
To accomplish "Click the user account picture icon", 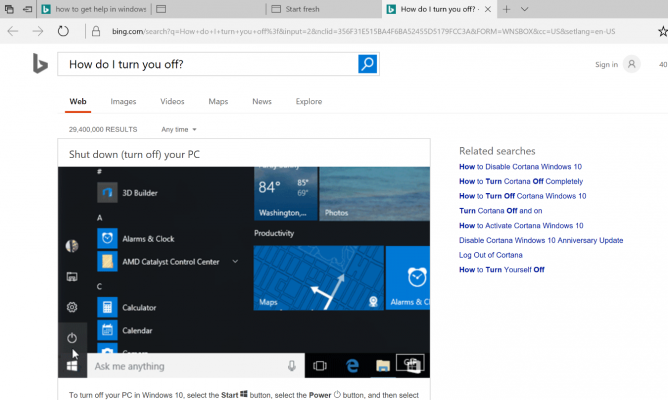I will click(x=72, y=246).
